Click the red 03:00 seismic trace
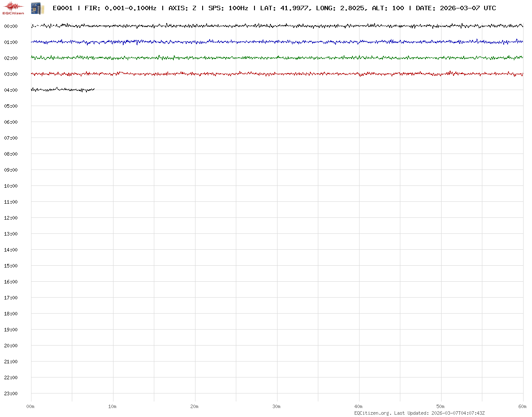This screenshot has height=417, width=532. pyautogui.click(x=277, y=74)
